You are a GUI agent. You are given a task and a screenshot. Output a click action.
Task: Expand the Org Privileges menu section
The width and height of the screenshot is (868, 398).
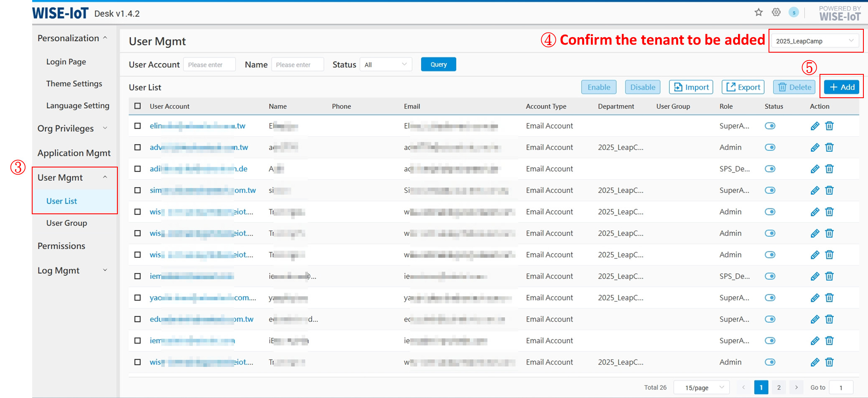pyautogui.click(x=73, y=128)
